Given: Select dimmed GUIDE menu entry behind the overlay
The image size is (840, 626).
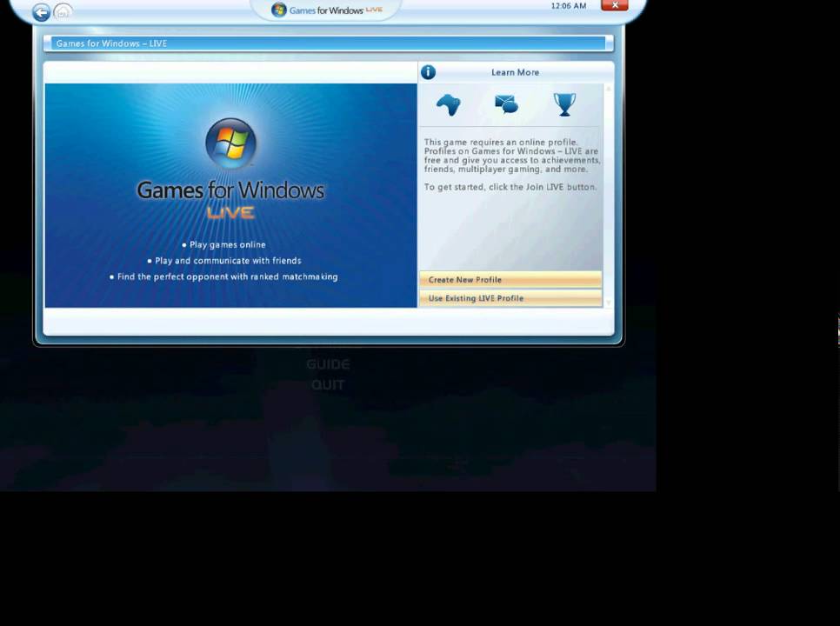Looking at the screenshot, I should (x=328, y=364).
